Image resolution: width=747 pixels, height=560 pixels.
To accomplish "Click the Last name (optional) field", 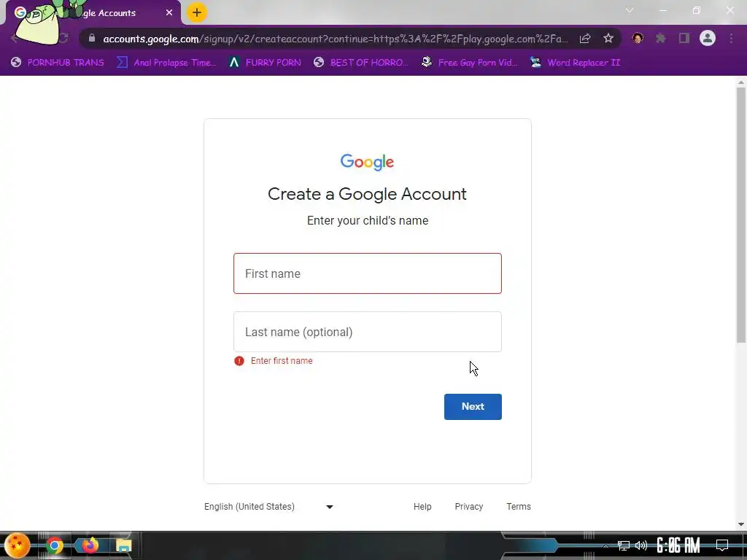I will point(368,332).
